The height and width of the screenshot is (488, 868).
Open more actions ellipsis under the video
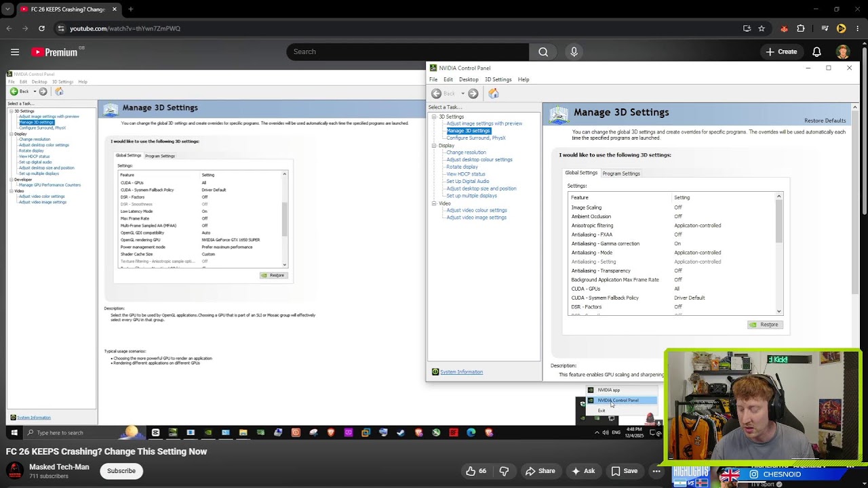tap(656, 471)
